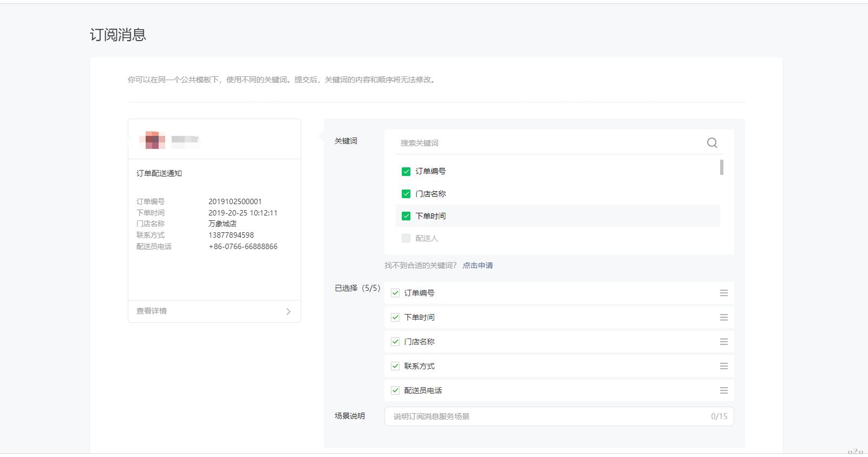Click drag handle icon for 订单编号 row
This screenshot has width=868, height=457.
[x=723, y=293]
